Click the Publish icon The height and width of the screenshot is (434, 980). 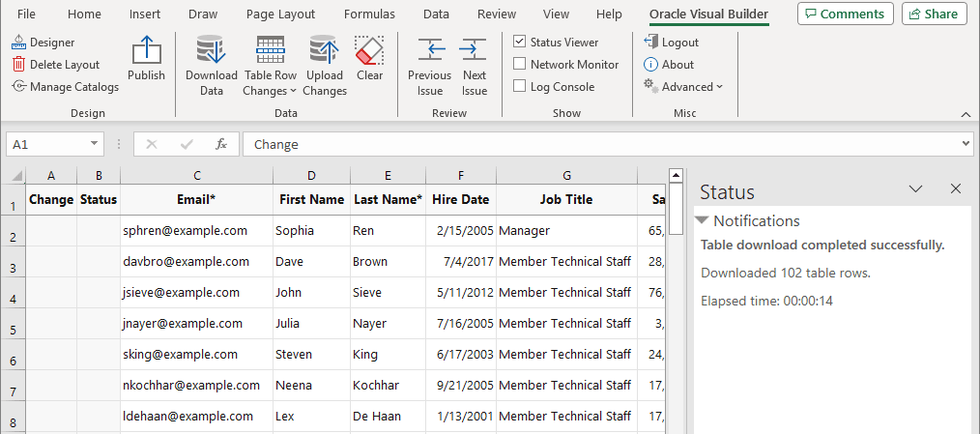click(x=146, y=50)
